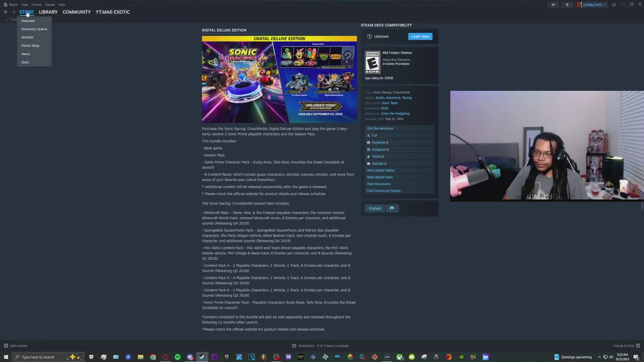644x362 pixels.
Task: Open the Friends menu
Action: pos(37,5)
